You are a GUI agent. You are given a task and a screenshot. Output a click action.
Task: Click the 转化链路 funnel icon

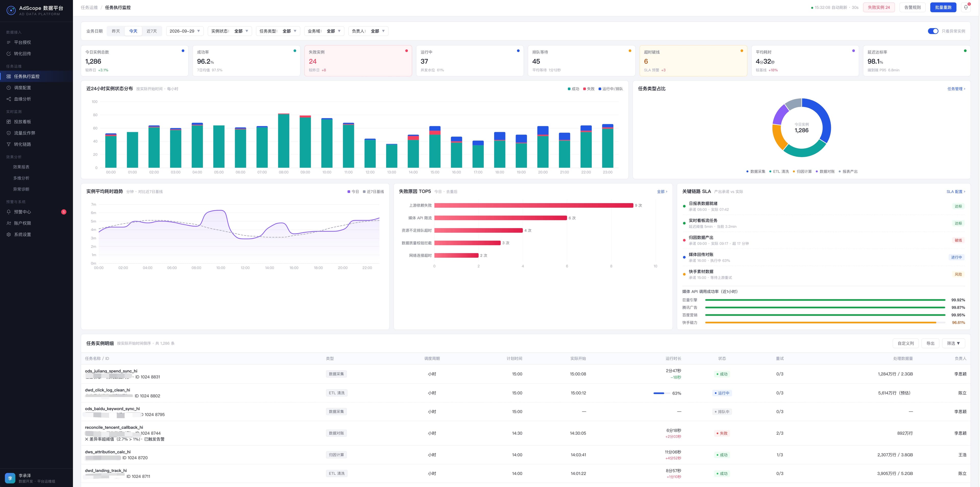click(x=9, y=144)
